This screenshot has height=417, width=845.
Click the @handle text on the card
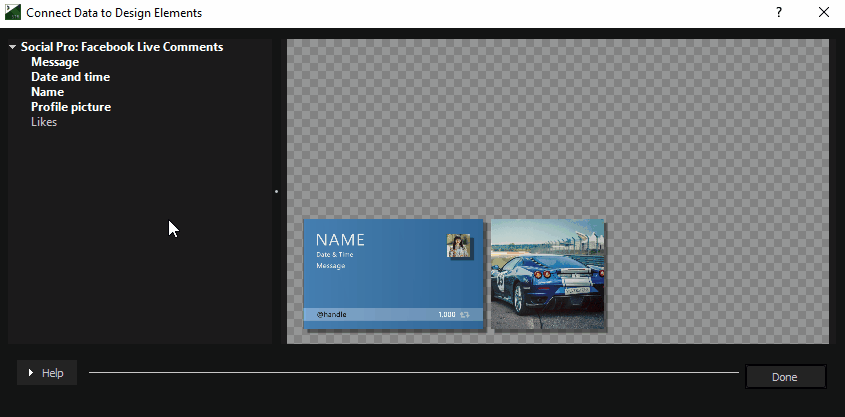click(x=332, y=314)
